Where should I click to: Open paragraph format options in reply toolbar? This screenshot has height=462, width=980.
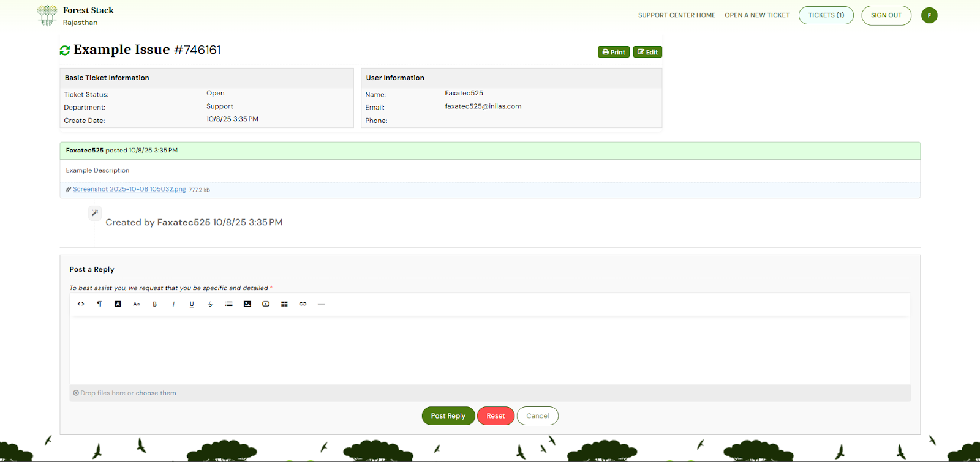coord(99,304)
